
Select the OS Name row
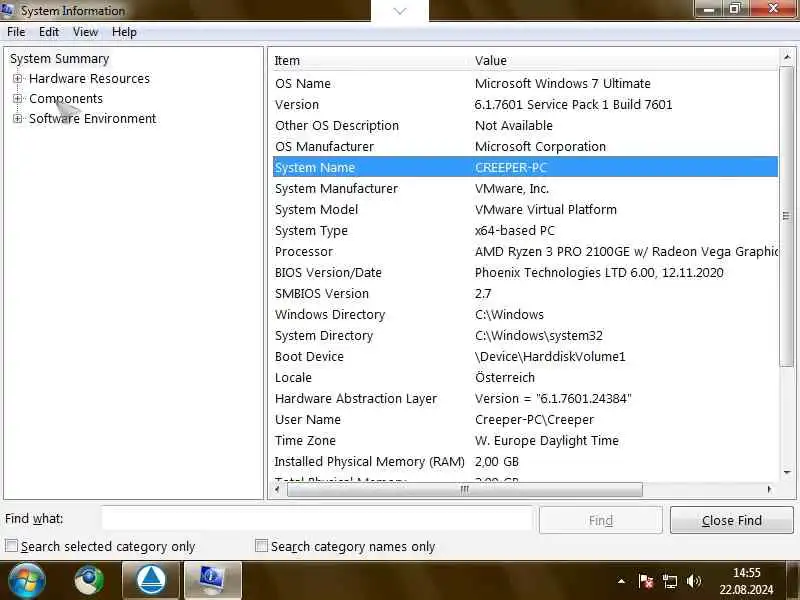tap(525, 83)
